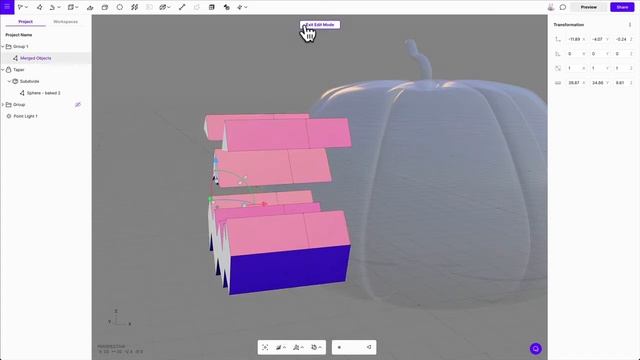Click Exit Edit Mode button
Viewport: 640px width, 360px height.
point(320,25)
